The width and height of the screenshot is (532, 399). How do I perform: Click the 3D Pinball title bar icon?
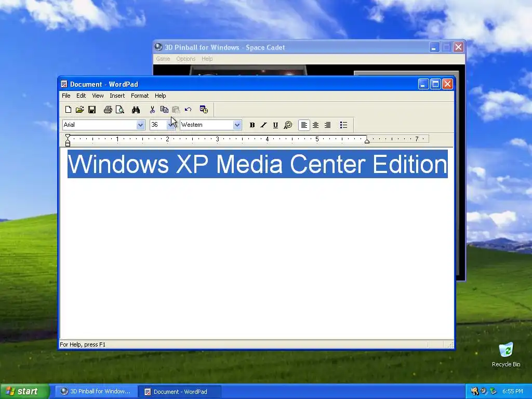point(158,47)
